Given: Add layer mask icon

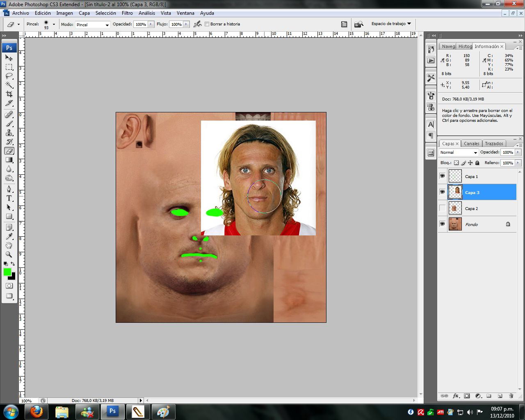Looking at the screenshot, I should pyautogui.click(x=467, y=396).
